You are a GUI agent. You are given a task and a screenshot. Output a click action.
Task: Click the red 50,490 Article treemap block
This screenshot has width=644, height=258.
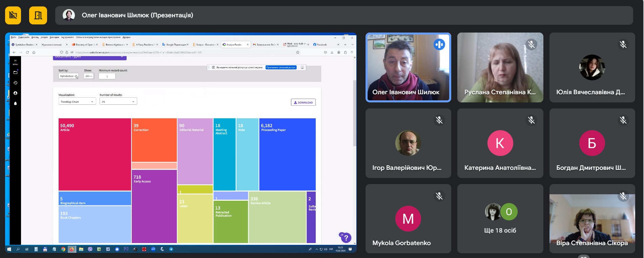95,154
